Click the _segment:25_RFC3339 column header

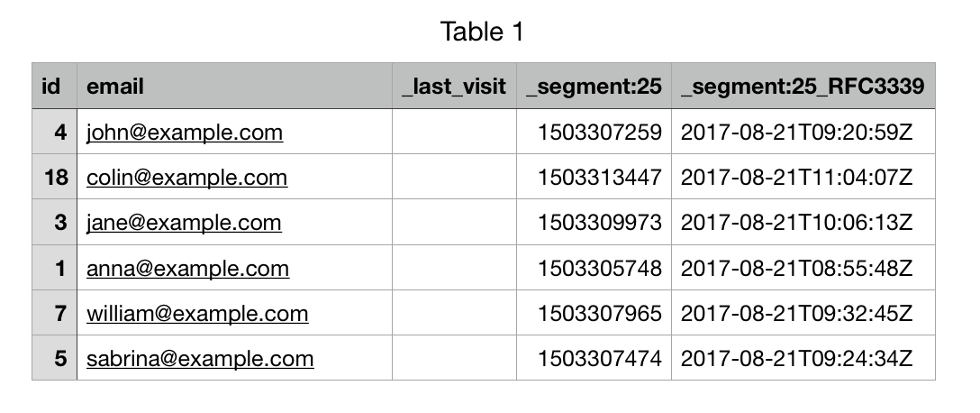[803, 87]
